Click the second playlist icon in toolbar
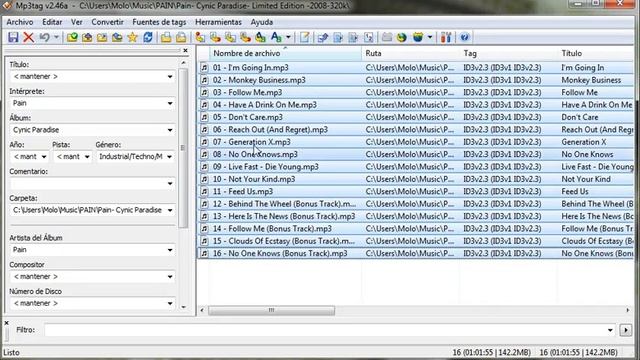The width and height of the screenshot is (640, 360). pyautogui.click(x=181, y=38)
